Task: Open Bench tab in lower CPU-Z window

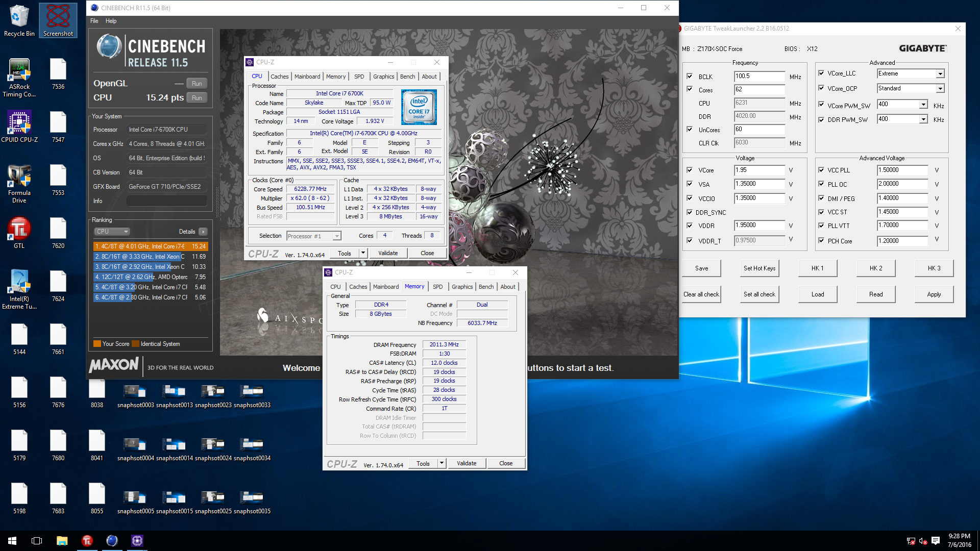Action: pos(486,287)
